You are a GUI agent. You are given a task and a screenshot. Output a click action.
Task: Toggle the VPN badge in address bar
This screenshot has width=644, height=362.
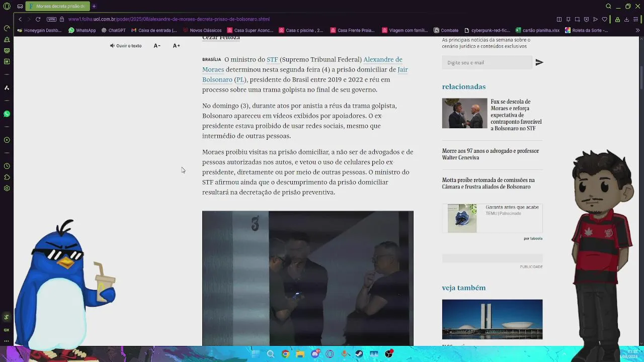click(51, 19)
